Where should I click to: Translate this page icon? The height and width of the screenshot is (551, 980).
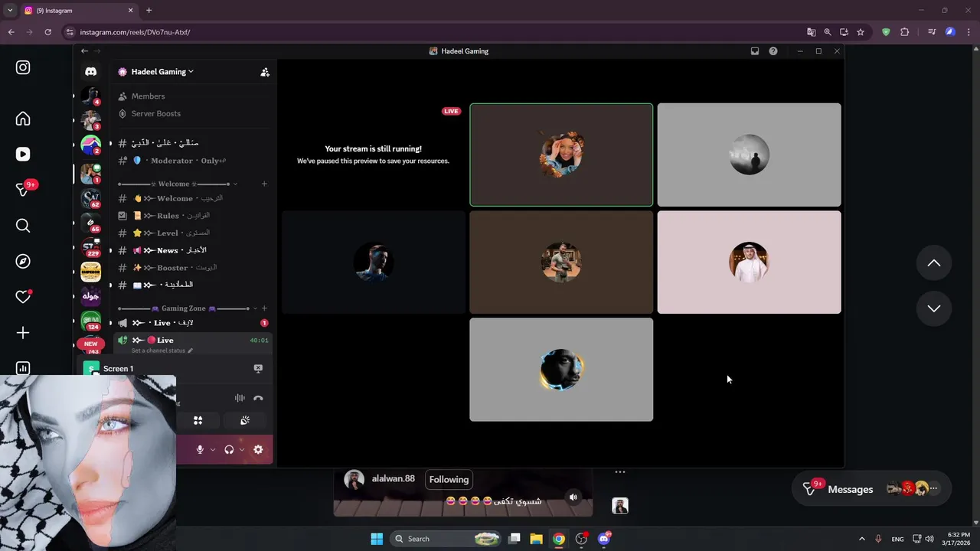(x=811, y=32)
